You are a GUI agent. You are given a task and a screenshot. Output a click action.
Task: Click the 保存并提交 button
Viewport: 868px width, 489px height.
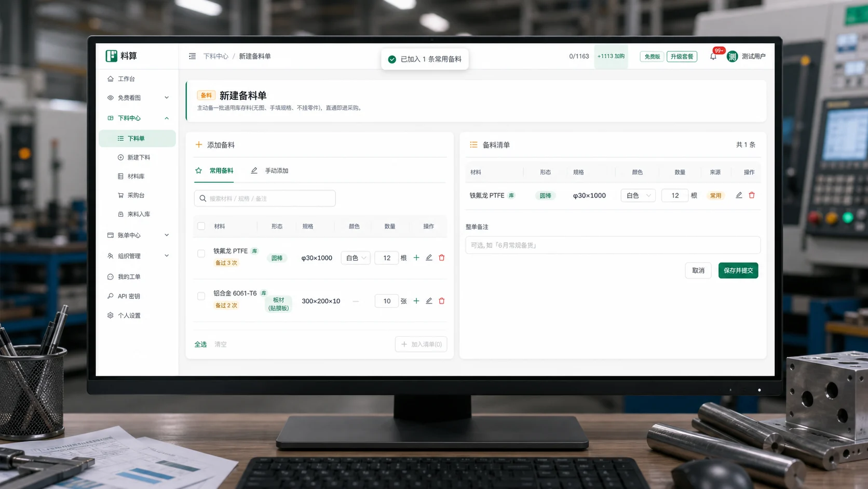(x=738, y=271)
